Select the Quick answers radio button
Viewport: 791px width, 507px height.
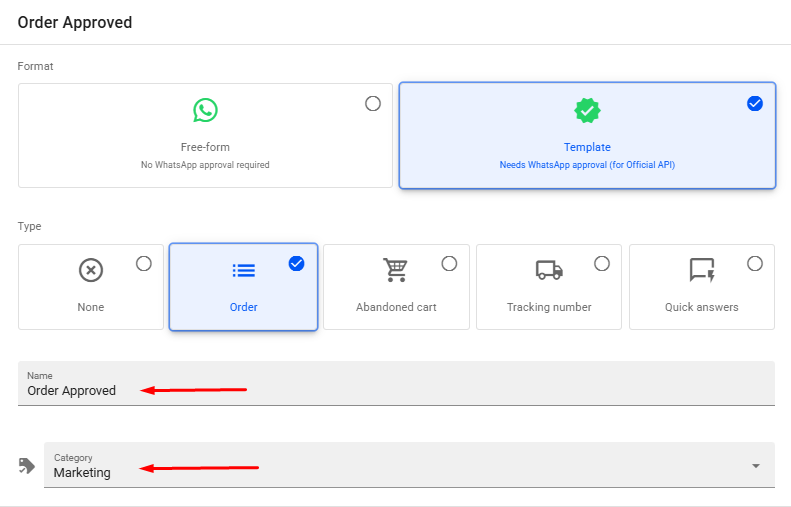[x=755, y=263]
